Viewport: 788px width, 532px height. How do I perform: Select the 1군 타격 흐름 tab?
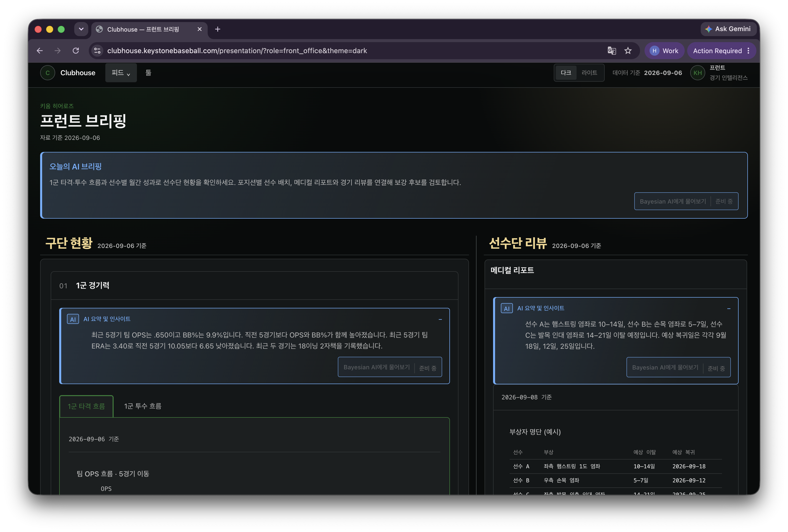click(87, 406)
